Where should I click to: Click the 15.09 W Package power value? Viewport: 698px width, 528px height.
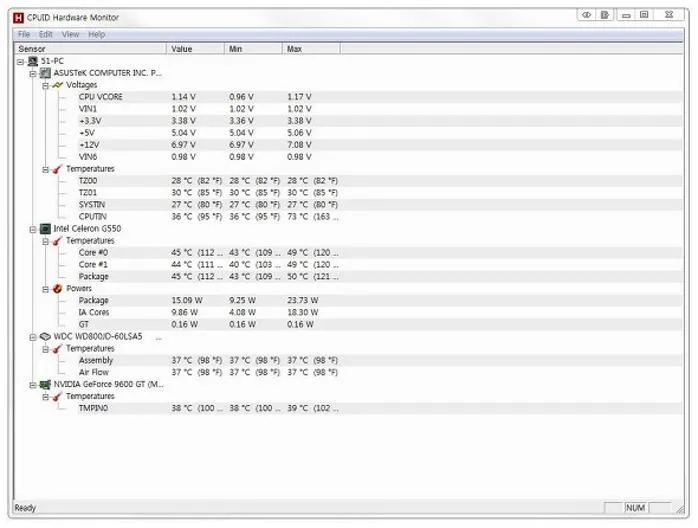(187, 301)
